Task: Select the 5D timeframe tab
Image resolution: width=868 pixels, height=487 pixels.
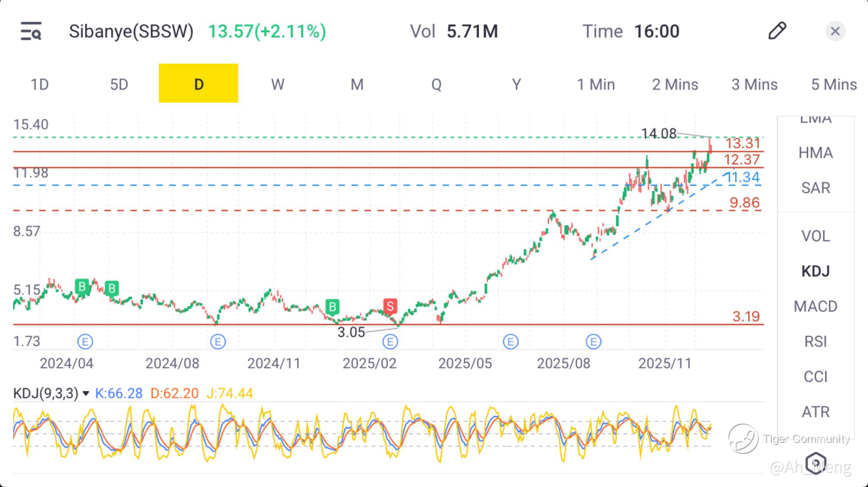Action: 119,84
